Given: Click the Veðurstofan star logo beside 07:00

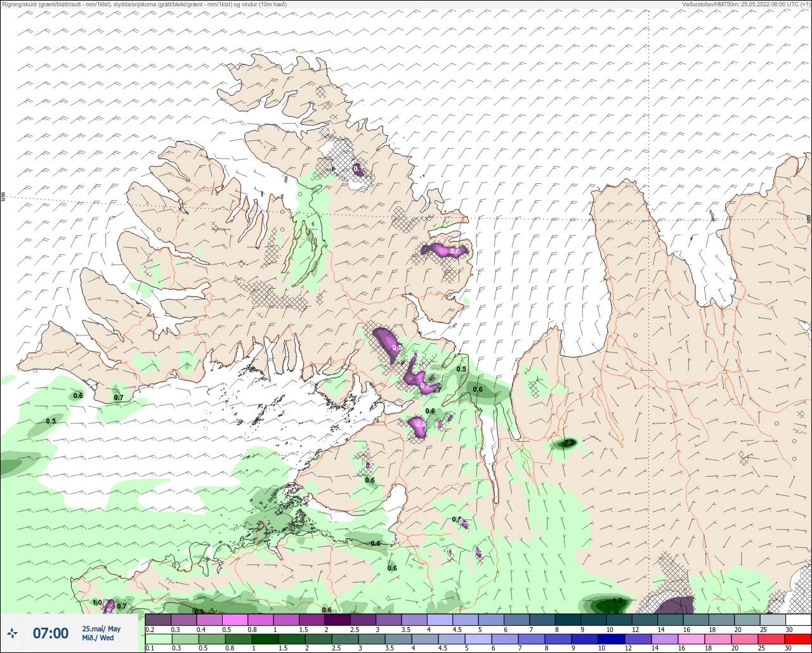Looking at the screenshot, I should [x=12, y=633].
